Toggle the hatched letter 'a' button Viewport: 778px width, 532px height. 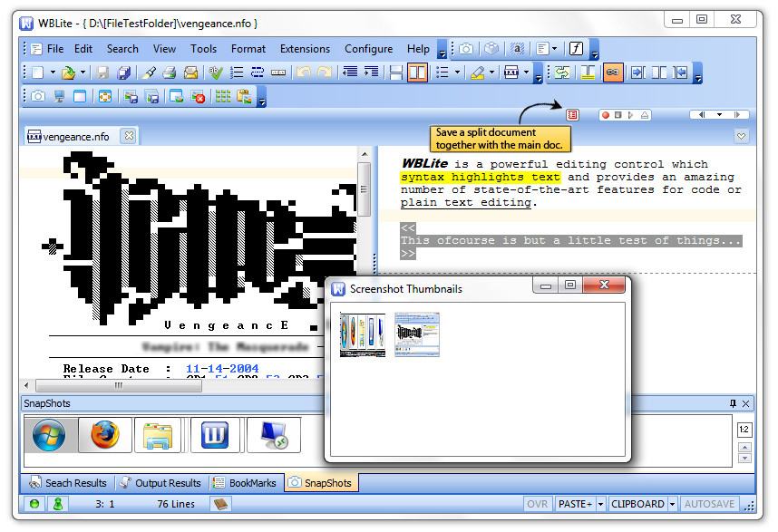coord(518,49)
